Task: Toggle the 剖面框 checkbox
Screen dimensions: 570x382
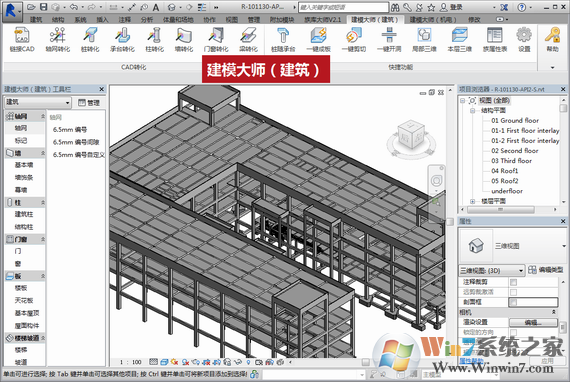Action: click(x=513, y=302)
